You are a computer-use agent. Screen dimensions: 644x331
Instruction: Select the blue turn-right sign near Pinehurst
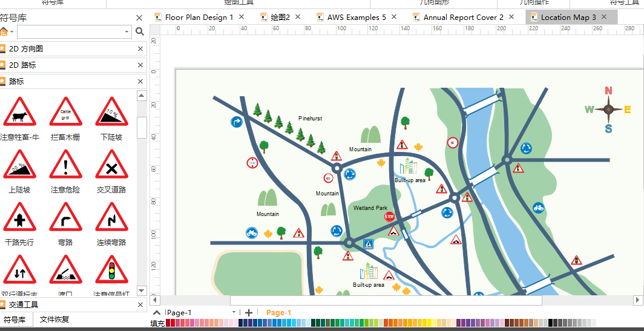coord(237,122)
